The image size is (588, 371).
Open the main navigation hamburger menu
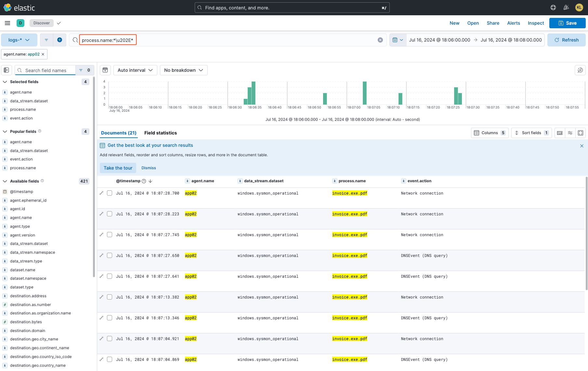coord(7,23)
